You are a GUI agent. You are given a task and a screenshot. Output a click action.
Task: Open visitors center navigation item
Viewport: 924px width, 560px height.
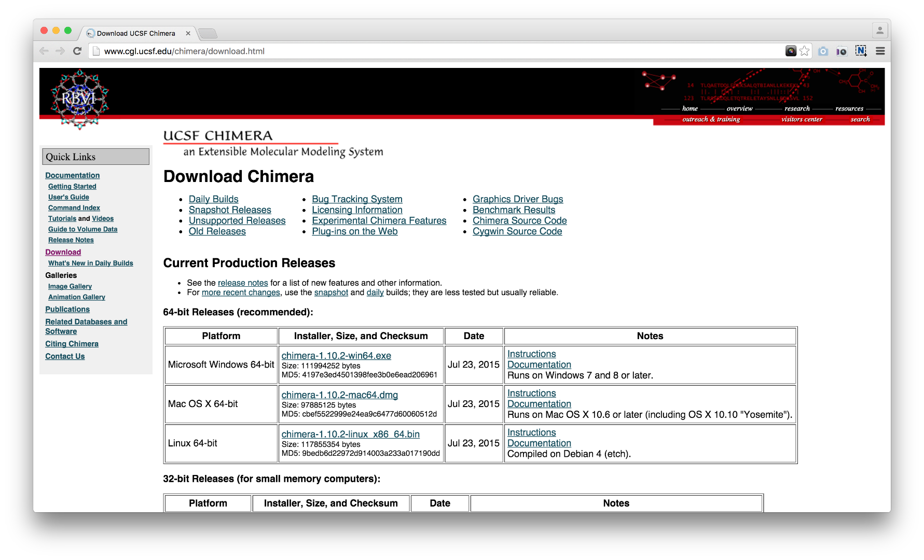(802, 119)
